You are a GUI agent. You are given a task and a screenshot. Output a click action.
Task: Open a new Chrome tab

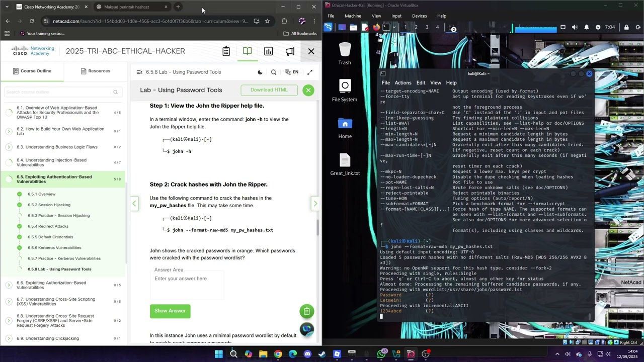[x=178, y=7]
